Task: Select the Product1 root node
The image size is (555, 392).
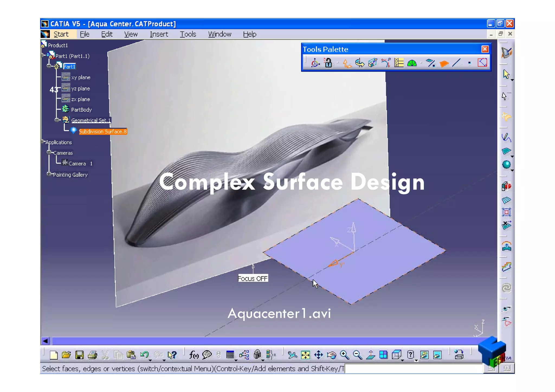Action: [58, 45]
